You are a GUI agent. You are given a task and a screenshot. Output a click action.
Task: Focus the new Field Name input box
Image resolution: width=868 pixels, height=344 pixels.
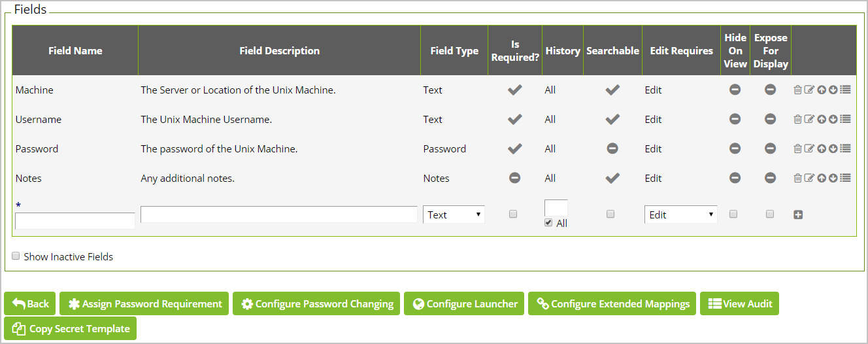click(75, 221)
